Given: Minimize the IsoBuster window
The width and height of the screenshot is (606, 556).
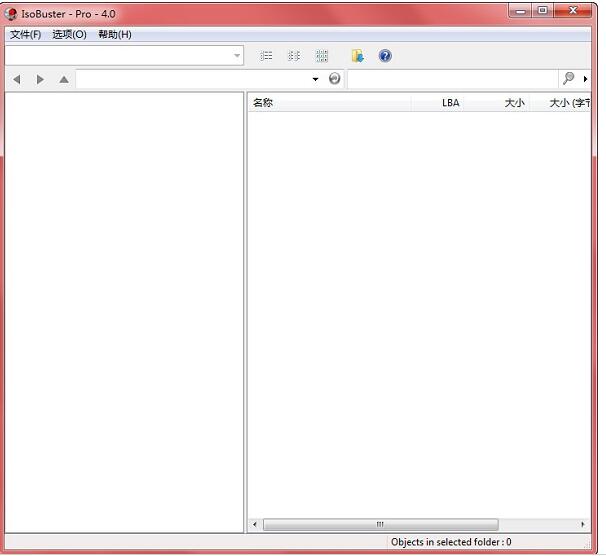Looking at the screenshot, I should 520,11.
